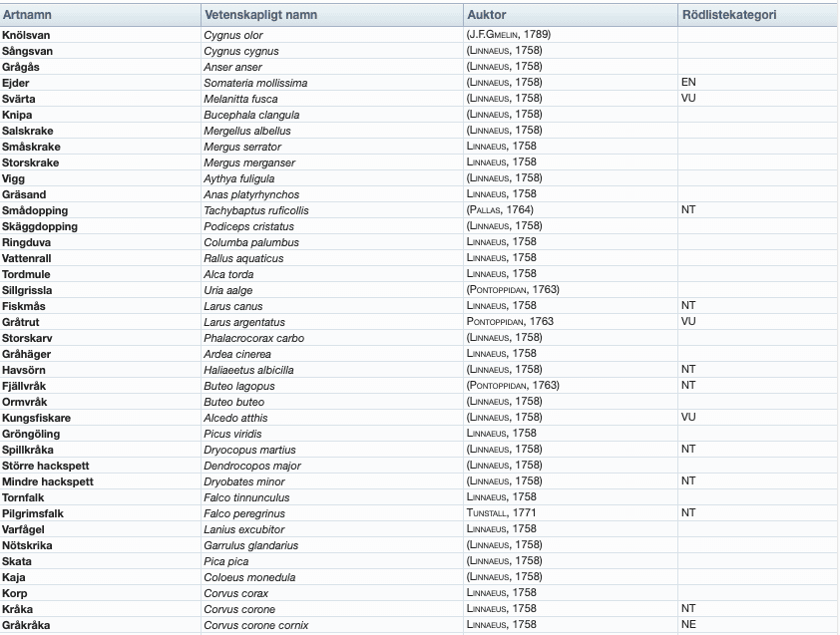The image size is (840, 635).
Task: Select the Garrulus glandarius cell
Action: tap(250, 545)
